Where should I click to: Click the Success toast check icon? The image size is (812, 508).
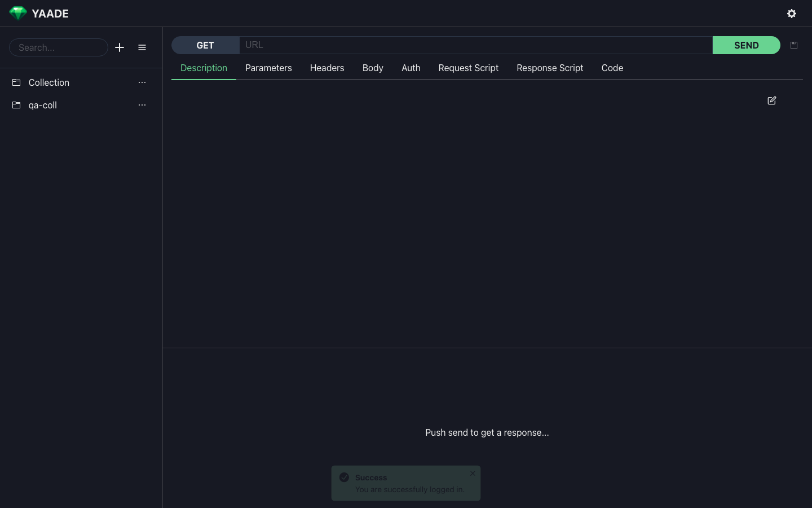pos(344,478)
